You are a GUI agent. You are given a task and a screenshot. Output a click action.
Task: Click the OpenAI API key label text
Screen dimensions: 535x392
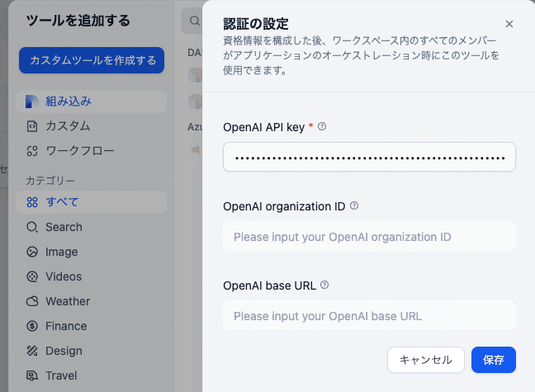pos(263,127)
